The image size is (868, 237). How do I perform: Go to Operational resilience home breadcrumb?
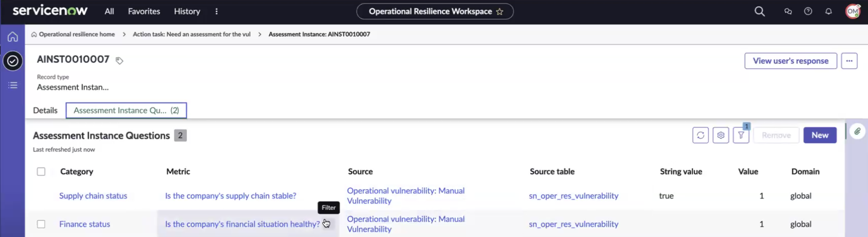pos(77,34)
